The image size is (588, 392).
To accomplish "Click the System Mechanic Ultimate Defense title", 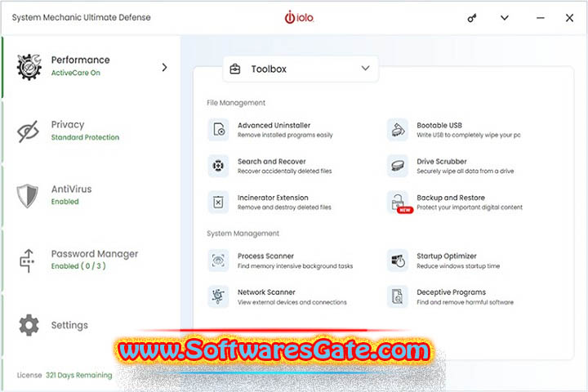I will coord(81,18).
